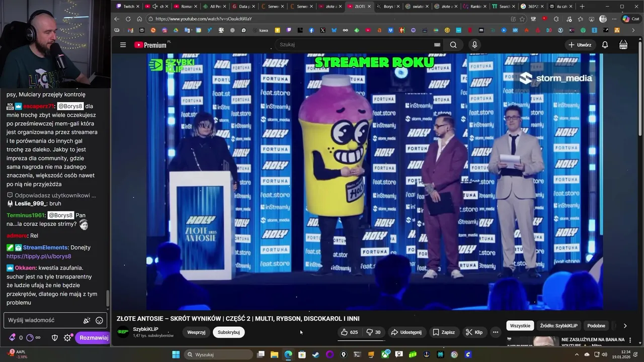
Task: Click the browser address bar URL
Action: pyautogui.click(x=204, y=19)
